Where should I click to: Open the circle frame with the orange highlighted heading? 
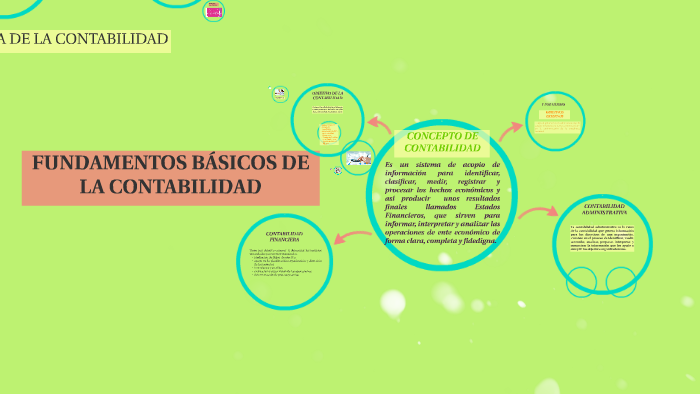tap(555, 121)
